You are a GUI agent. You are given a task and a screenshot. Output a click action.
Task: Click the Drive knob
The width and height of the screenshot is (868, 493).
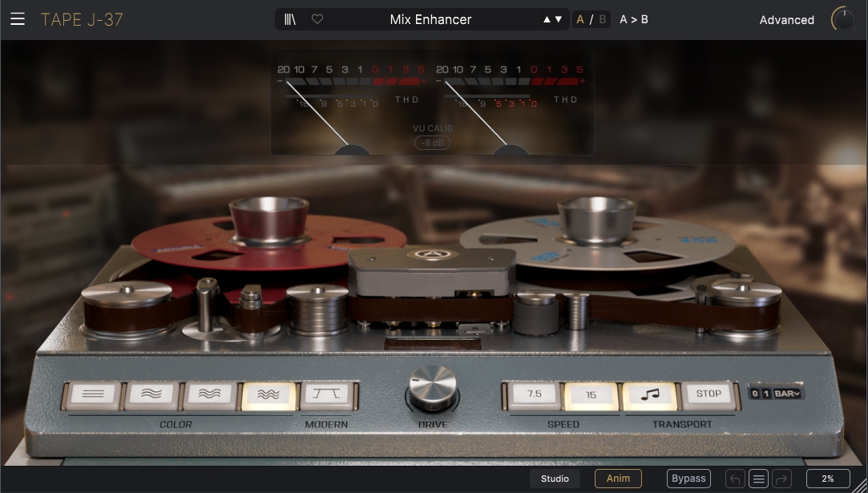(432, 388)
